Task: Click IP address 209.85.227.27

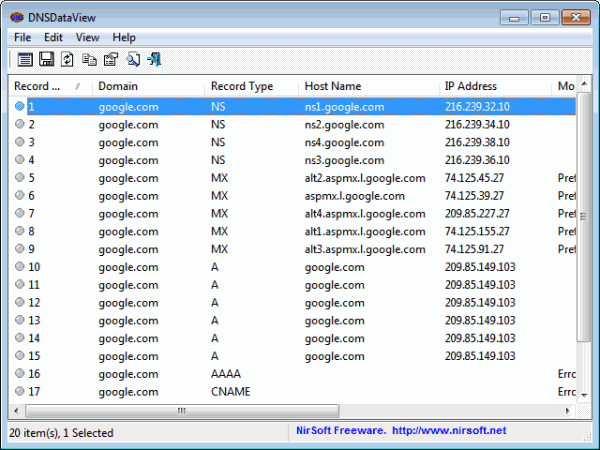Action: 477,214
